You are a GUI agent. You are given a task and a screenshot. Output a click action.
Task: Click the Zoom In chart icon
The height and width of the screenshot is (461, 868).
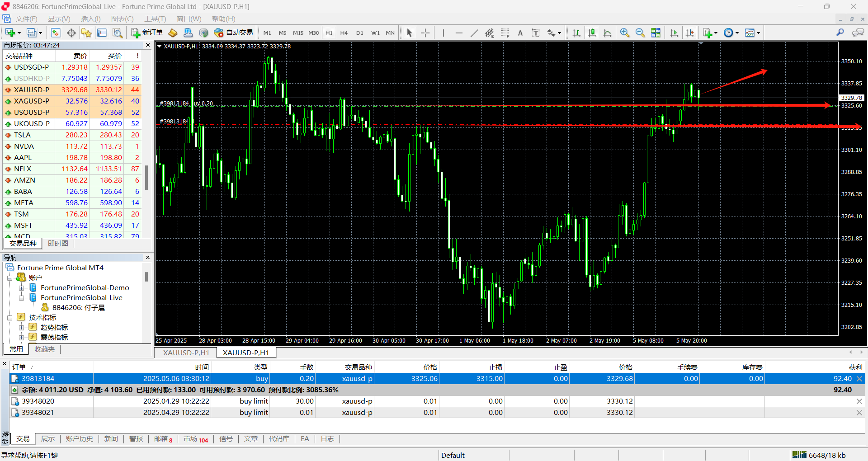[625, 33]
